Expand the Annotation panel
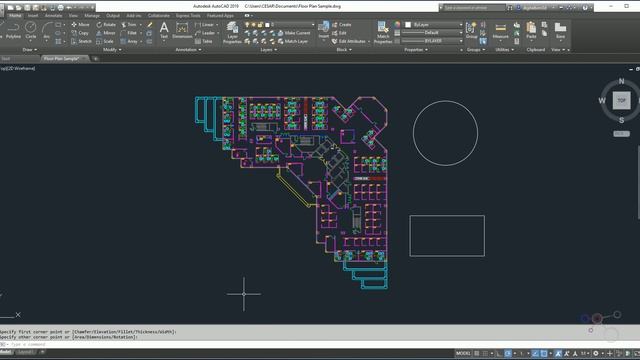The height and width of the screenshot is (360, 640). coord(188,50)
